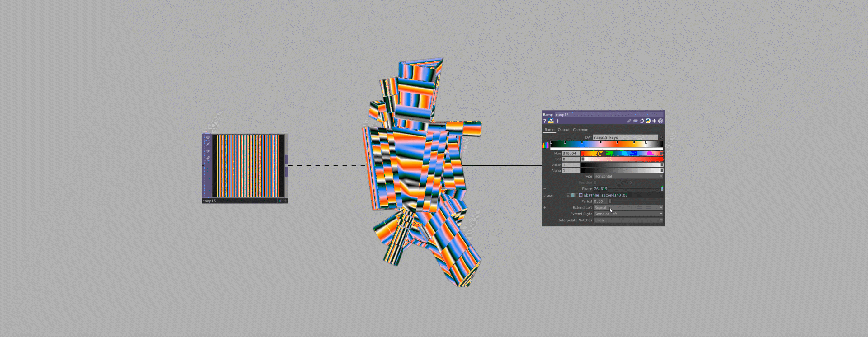Click the ramp15 node's input connector
Viewport: 868px width, 337px height.
tap(203, 165)
